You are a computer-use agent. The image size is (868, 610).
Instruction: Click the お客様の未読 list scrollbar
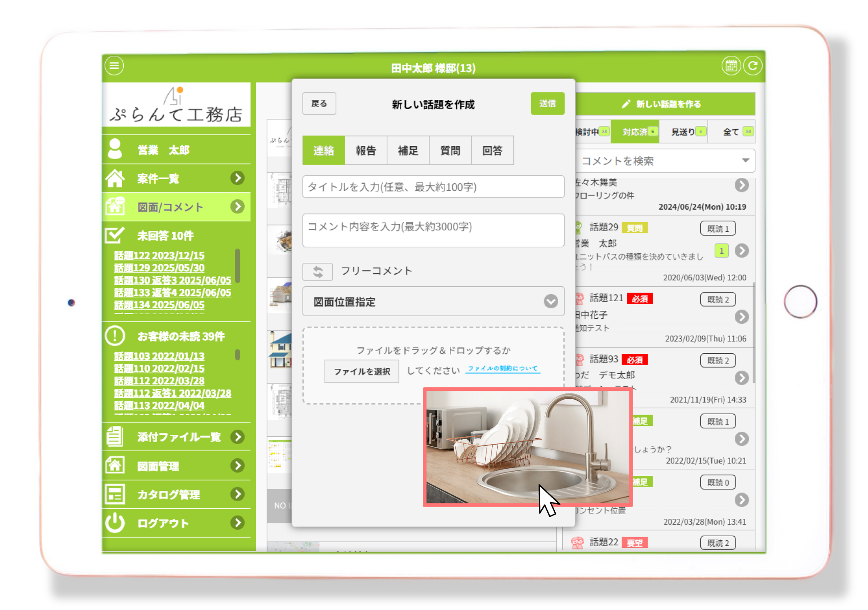[237, 355]
